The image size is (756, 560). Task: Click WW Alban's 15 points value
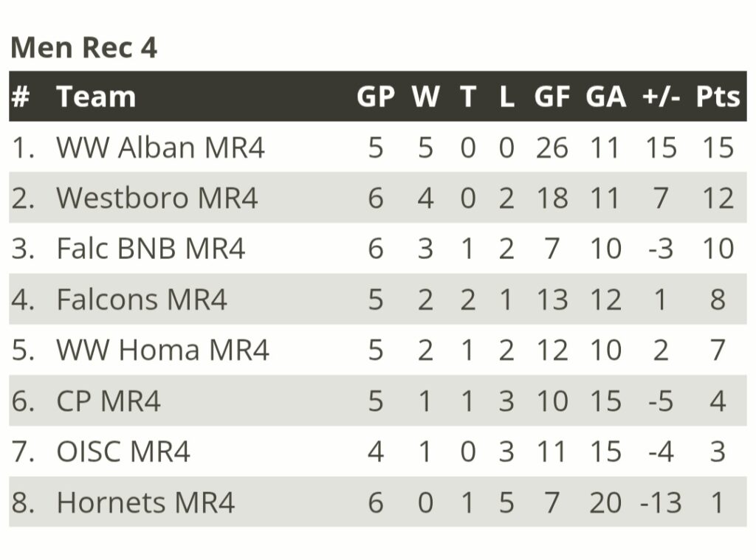point(718,147)
